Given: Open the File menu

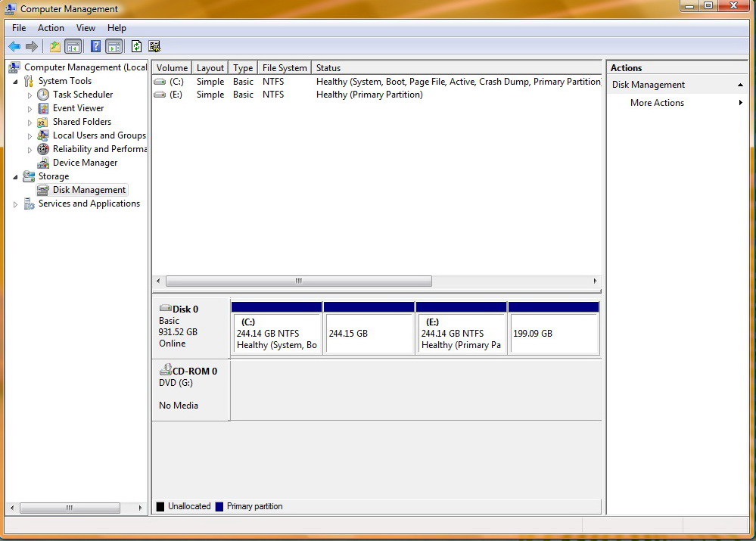Looking at the screenshot, I should (19, 28).
